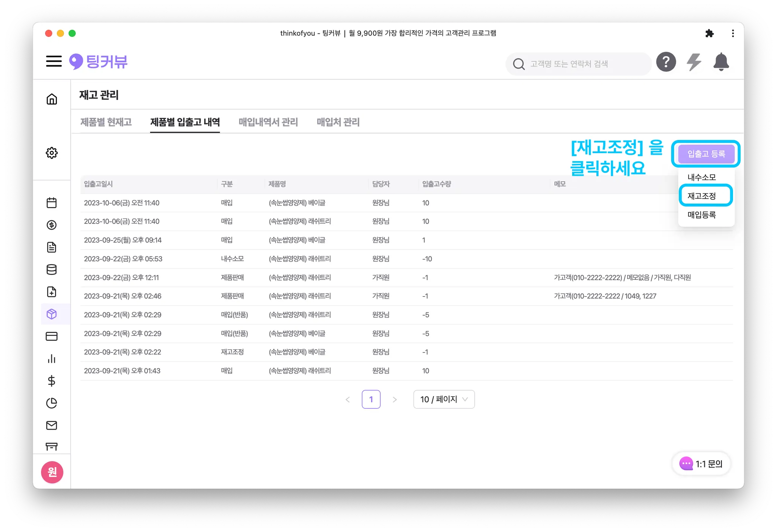The image size is (777, 532).
Task: Open the 1:1 문의 chat button
Action: (701, 463)
